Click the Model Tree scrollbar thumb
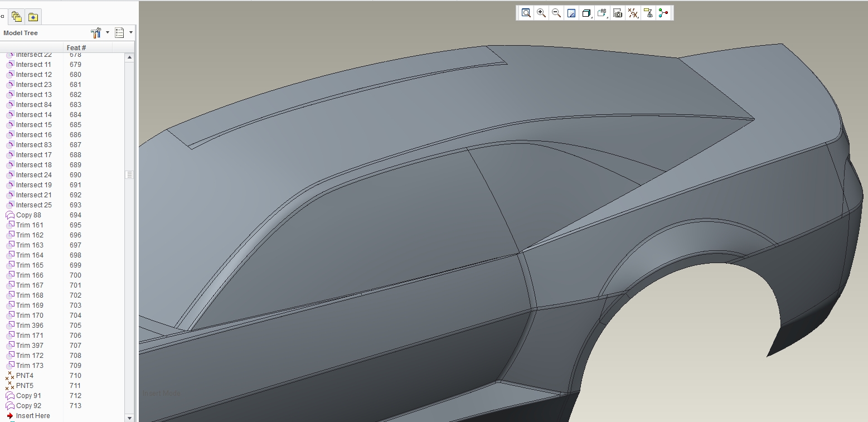 129,174
